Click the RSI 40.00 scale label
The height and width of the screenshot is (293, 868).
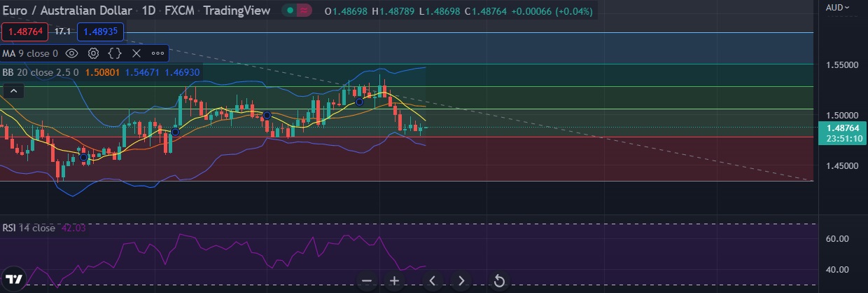click(838, 270)
